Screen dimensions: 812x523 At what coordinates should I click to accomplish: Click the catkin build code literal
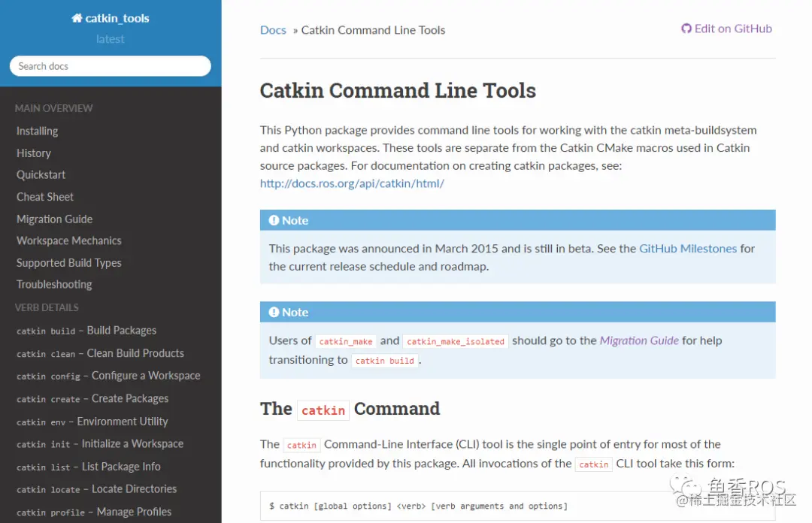coord(385,361)
